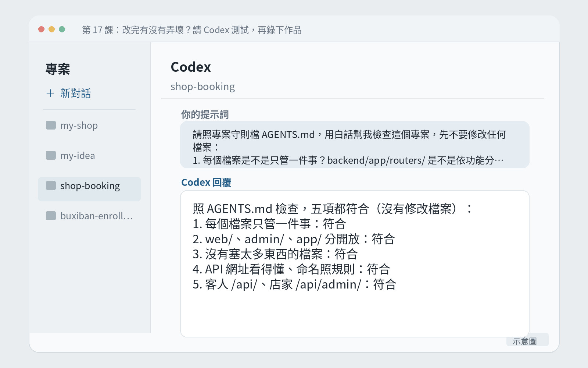Screen dimensions: 588x368
Task: Click reply item 1. 每個檔案只管一件事
Action: [x=269, y=224]
